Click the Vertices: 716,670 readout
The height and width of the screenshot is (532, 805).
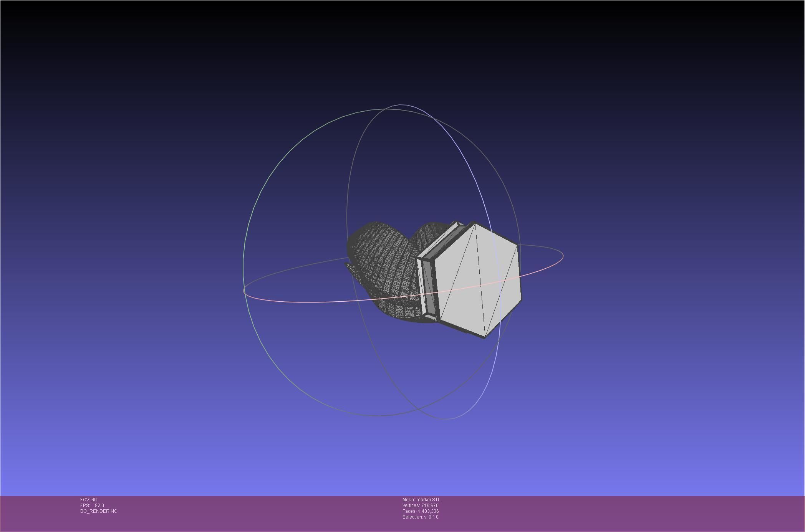420,506
